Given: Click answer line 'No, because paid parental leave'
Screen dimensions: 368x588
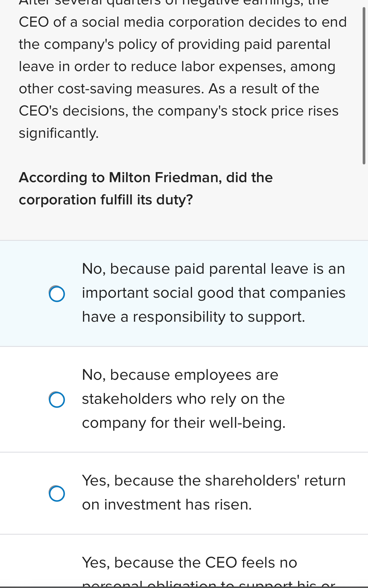Looking at the screenshot, I should coord(213,269).
